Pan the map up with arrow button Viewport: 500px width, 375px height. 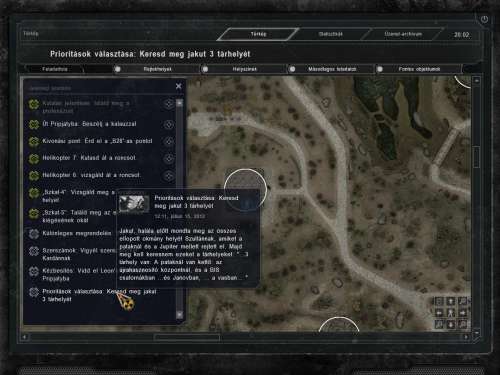click(x=451, y=302)
